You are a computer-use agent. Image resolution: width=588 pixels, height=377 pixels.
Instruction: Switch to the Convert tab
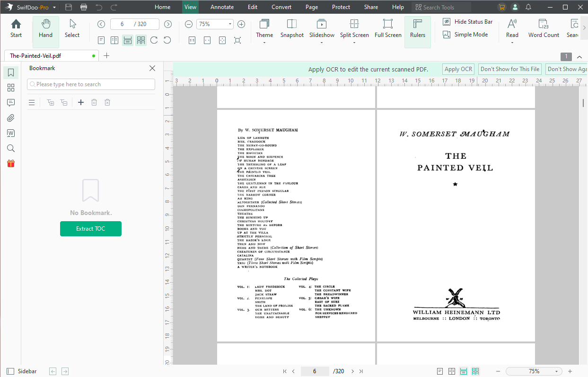281,7
